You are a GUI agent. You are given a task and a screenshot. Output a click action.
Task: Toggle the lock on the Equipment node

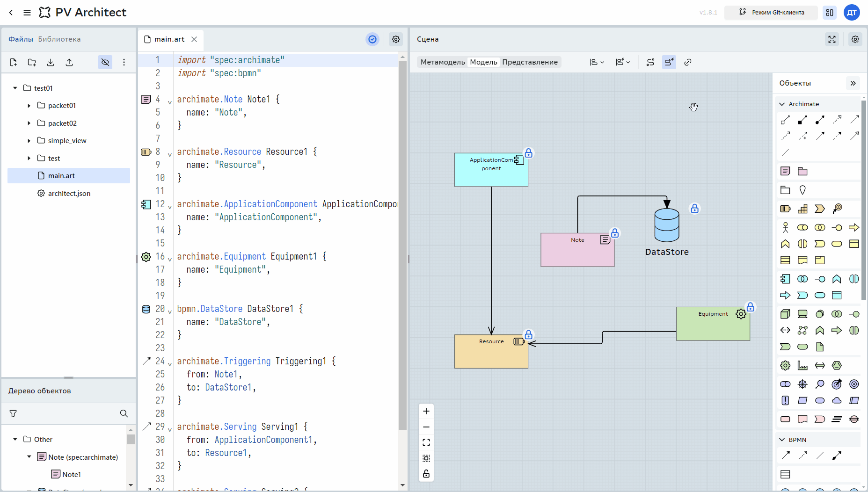pos(751,307)
